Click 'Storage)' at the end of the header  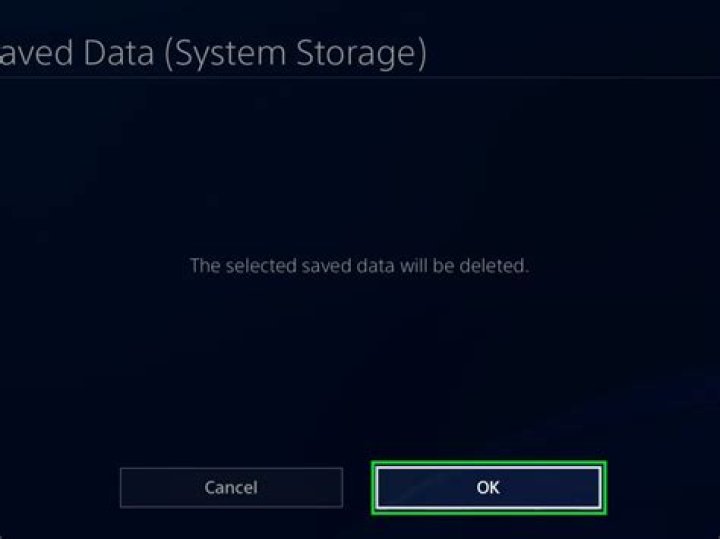361,54
